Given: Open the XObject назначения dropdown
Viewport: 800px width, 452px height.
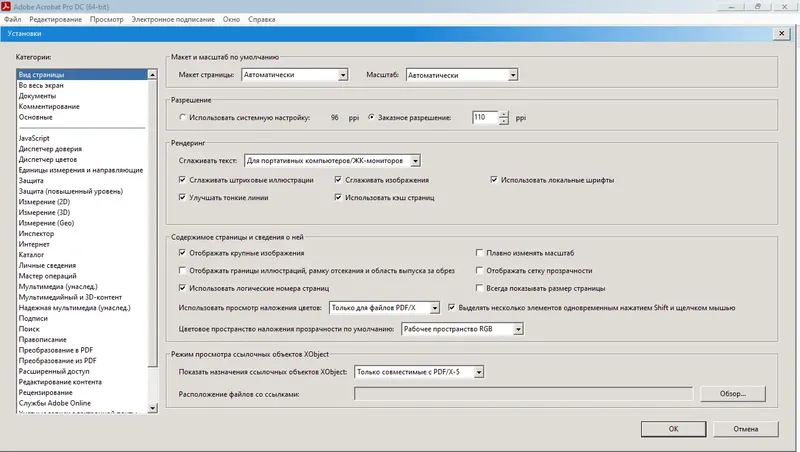Looking at the screenshot, I should 419,372.
